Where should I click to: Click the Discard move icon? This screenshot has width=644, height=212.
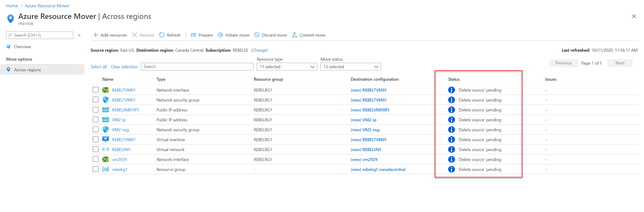257,35
